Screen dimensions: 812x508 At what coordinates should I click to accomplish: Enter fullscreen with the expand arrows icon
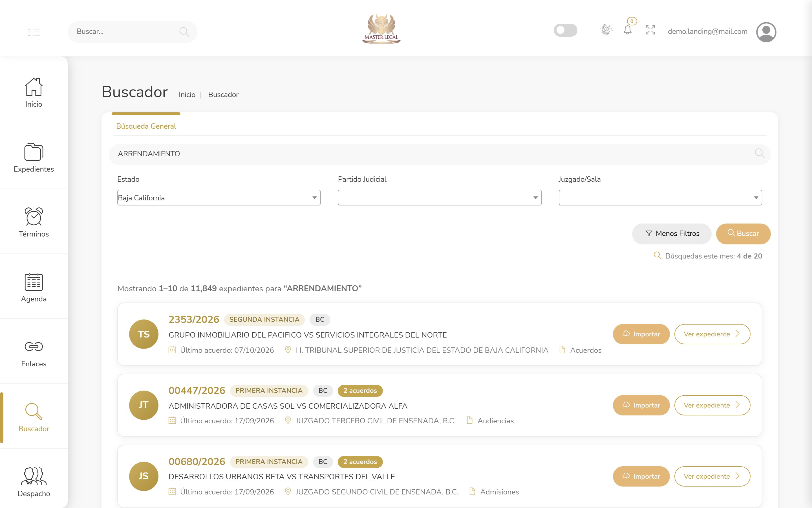(650, 30)
